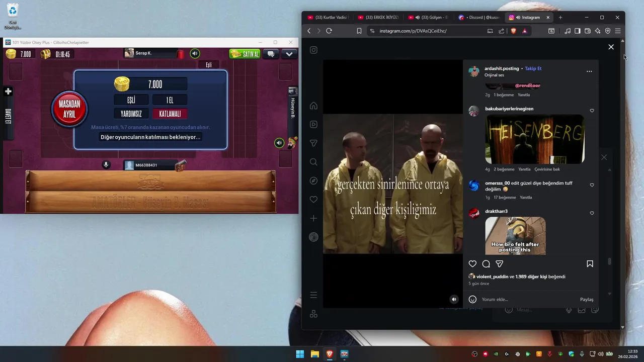Close the Instagram browser tab
This screenshot has width=644, height=362.
click(548, 17)
